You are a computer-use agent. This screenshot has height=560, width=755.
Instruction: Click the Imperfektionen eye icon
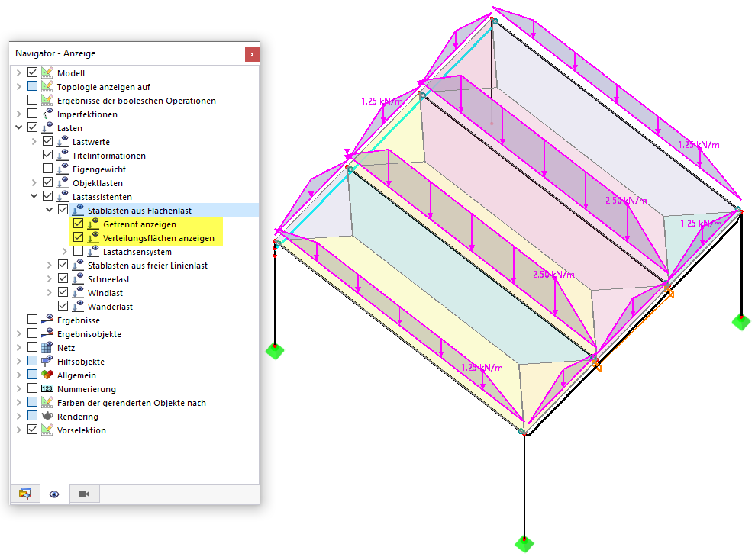pos(47,114)
